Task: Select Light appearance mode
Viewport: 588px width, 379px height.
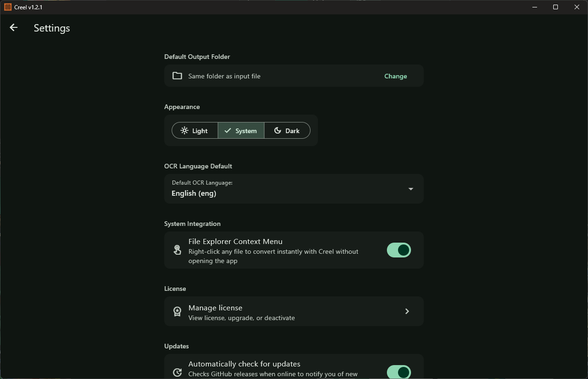Action: pos(195,130)
